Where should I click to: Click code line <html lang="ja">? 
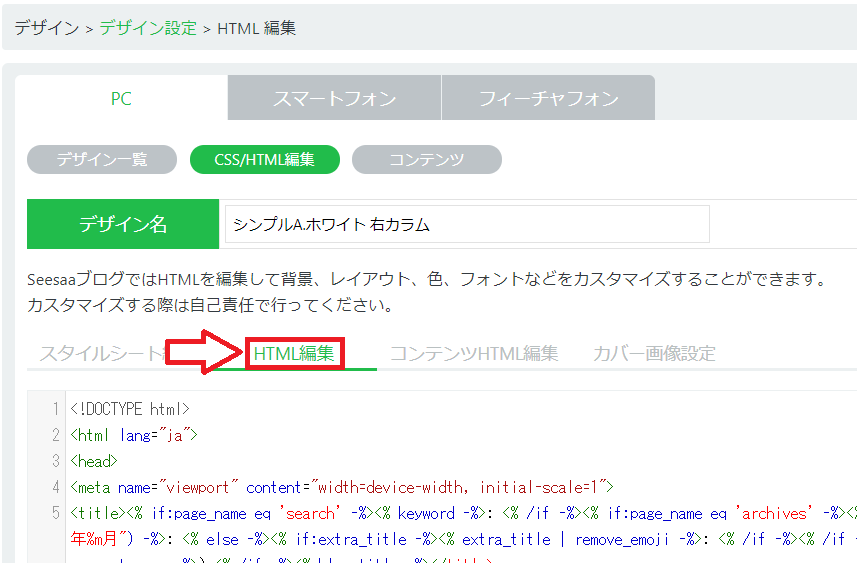tap(133, 435)
